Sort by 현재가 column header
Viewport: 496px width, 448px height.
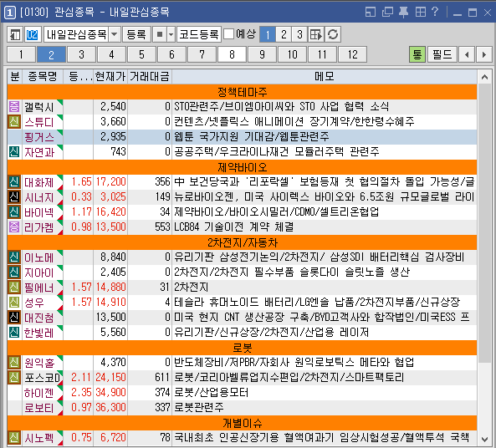[x=110, y=77]
